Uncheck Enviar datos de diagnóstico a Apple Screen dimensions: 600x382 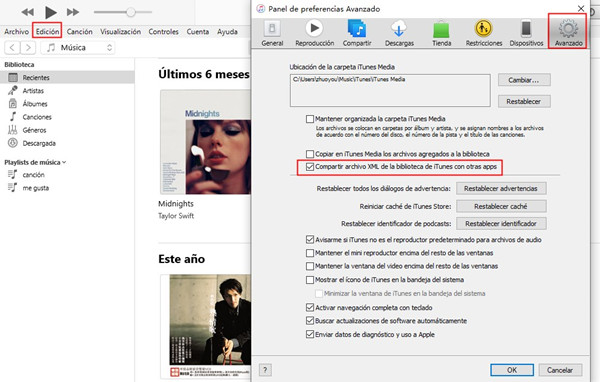(310, 335)
